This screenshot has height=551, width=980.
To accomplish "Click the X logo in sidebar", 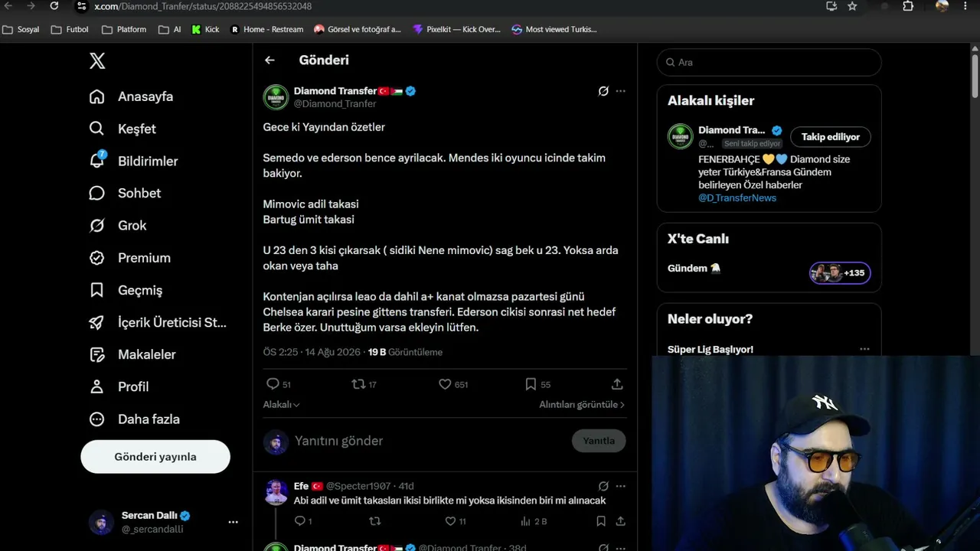I will [x=97, y=61].
